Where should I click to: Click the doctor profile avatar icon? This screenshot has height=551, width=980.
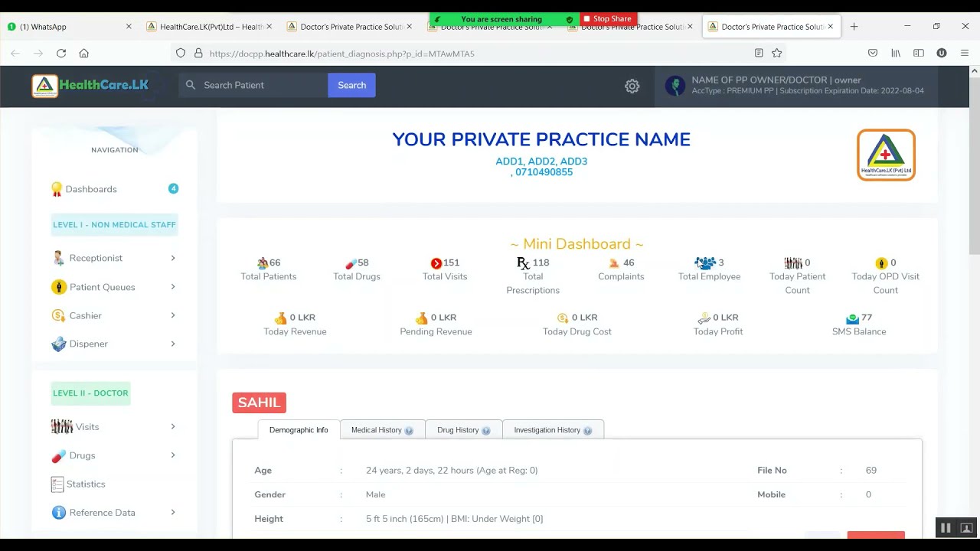(675, 86)
